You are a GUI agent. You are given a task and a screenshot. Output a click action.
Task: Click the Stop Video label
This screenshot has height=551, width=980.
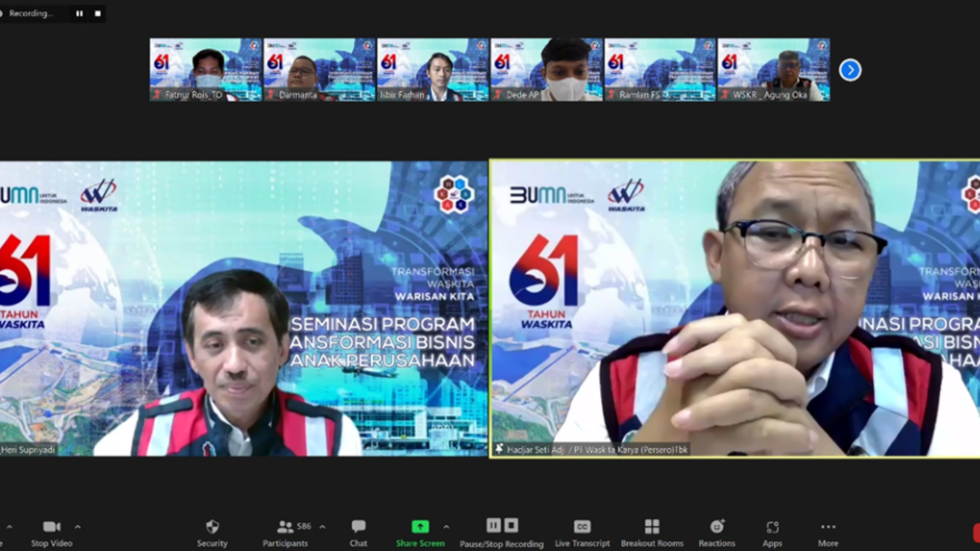click(52, 543)
